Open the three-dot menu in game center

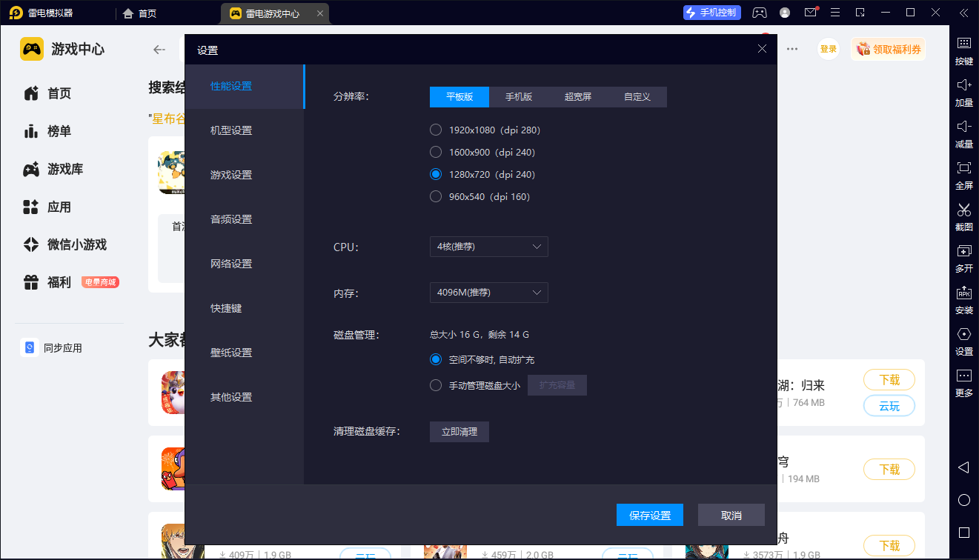792,49
